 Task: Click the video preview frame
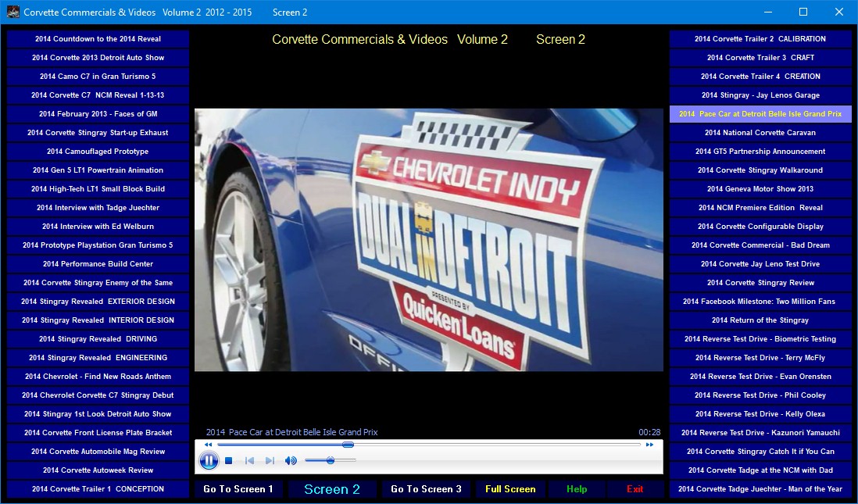(x=429, y=240)
